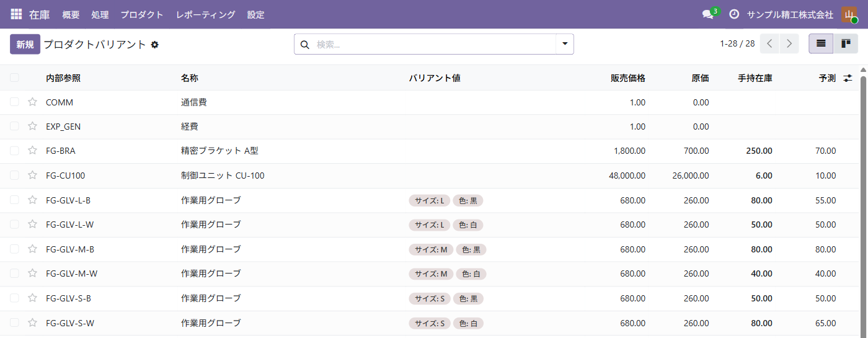This screenshot has height=338, width=868.
Task: Open the 概要 menu
Action: tap(71, 14)
